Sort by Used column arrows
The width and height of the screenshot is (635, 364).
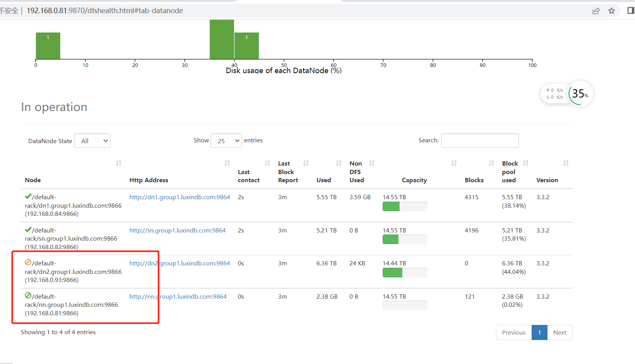(x=339, y=163)
